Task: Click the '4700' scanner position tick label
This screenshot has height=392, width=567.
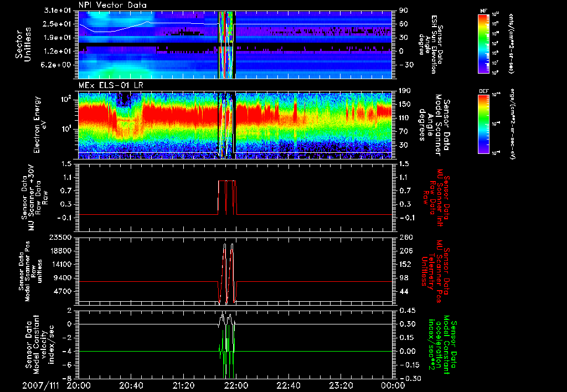Action: 63,291
